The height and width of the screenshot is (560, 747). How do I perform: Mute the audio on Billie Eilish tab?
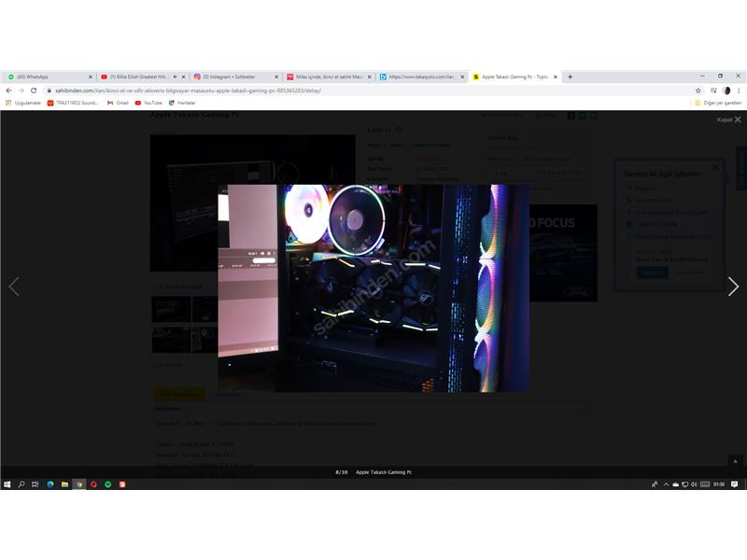pyautogui.click(x=175, y=77)
